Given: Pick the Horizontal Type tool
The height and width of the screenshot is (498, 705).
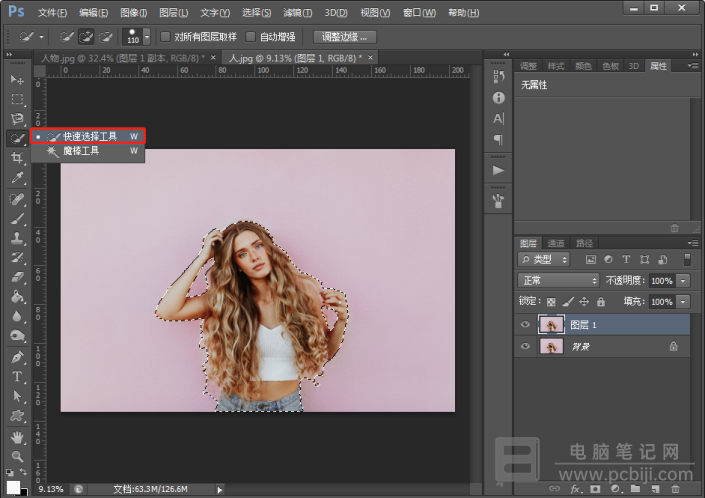Looking at the screenshot, I should [17, 376].
